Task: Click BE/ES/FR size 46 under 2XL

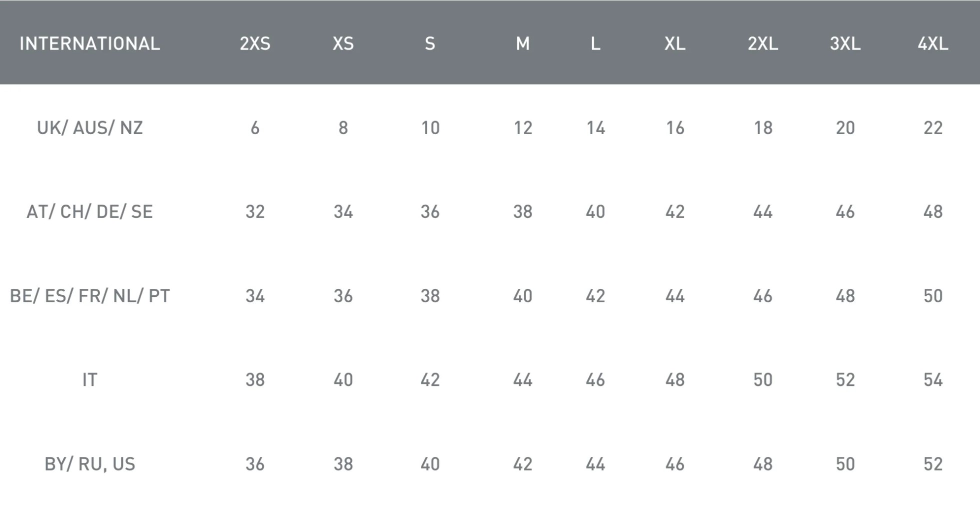Action: tap(762, 296)
